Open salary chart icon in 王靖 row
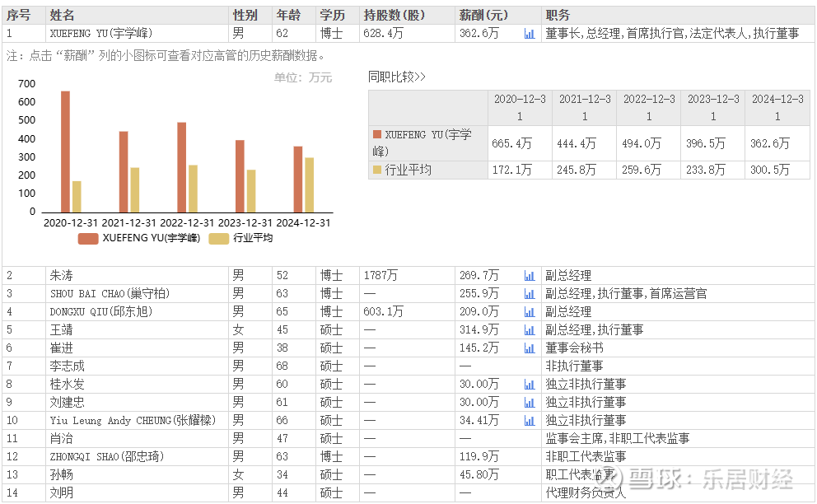The width and height of the screenshot is (817, 504). (x=530, y=330)
